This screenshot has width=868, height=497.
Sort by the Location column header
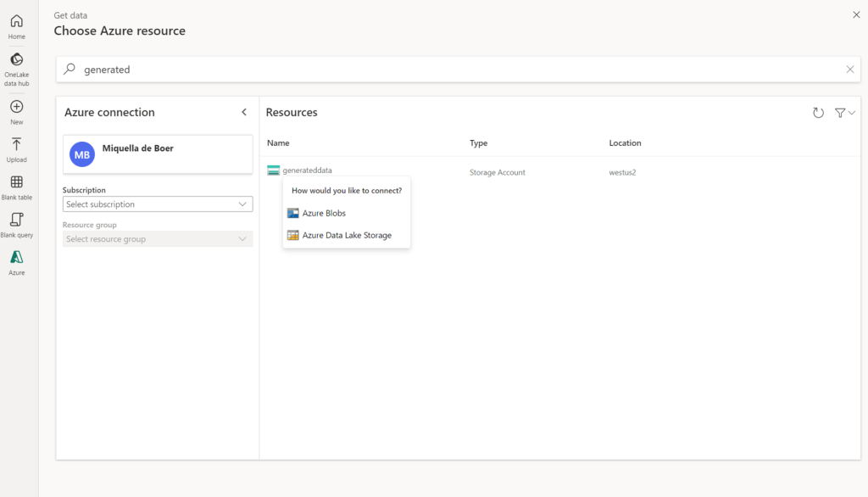625,143
